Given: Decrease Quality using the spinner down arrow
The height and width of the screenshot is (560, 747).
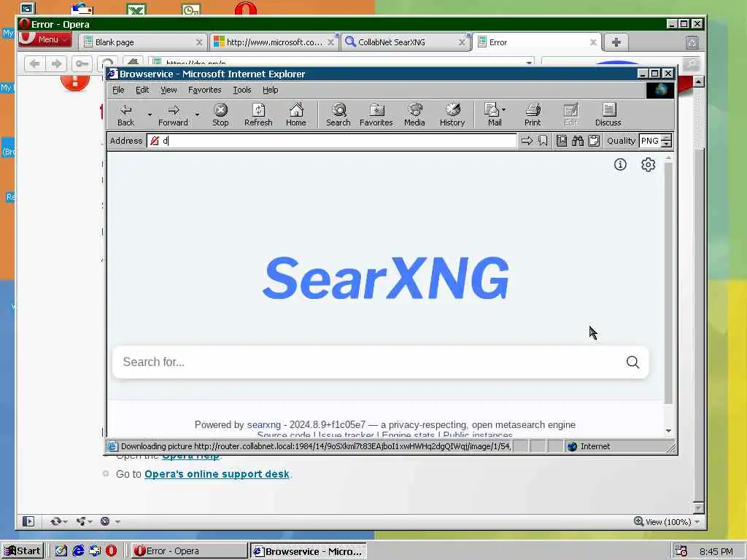Looking at the screenshot, I should (667, 144).
